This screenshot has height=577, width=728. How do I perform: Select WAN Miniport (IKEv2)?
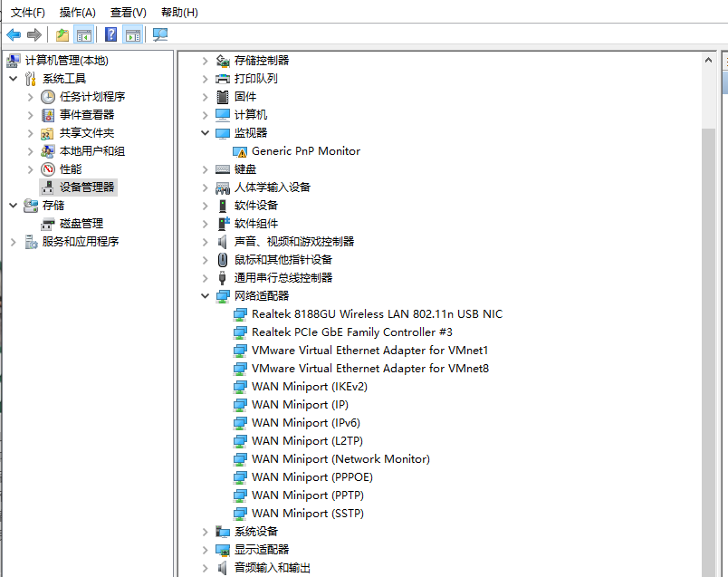tap(310, 387)
